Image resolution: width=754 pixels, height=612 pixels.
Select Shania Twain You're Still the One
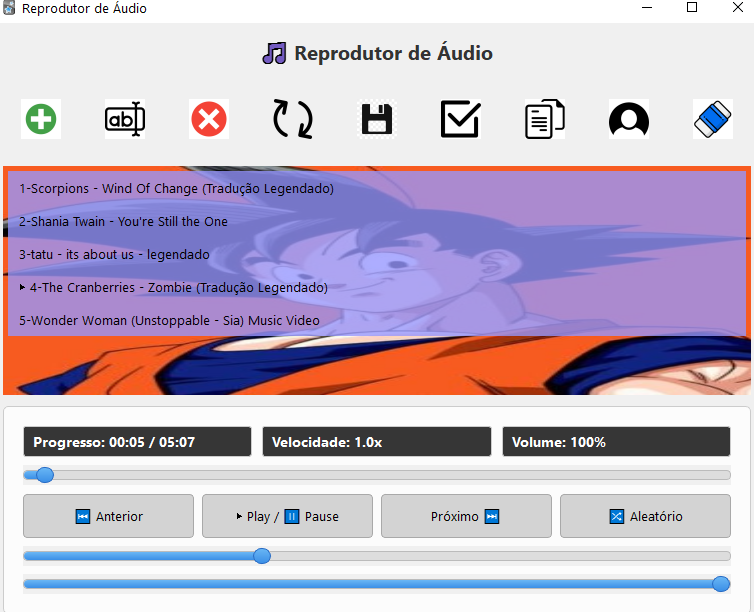point(123,221)
